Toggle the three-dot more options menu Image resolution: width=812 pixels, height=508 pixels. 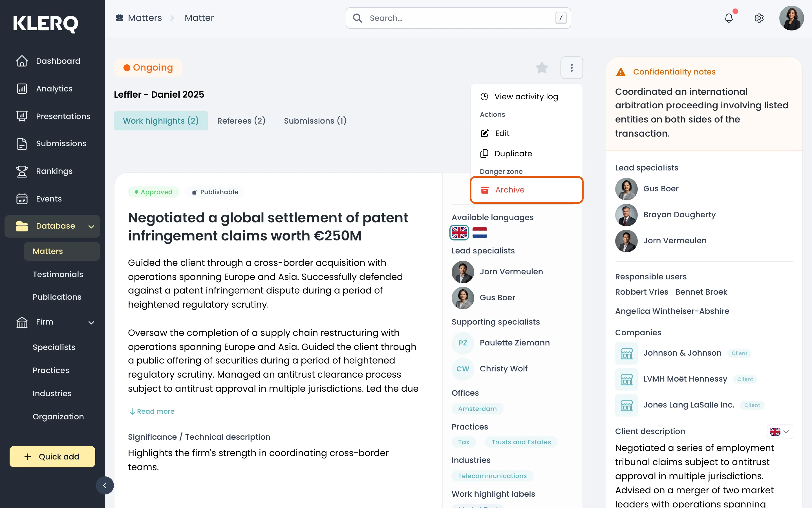coord(572,67)
